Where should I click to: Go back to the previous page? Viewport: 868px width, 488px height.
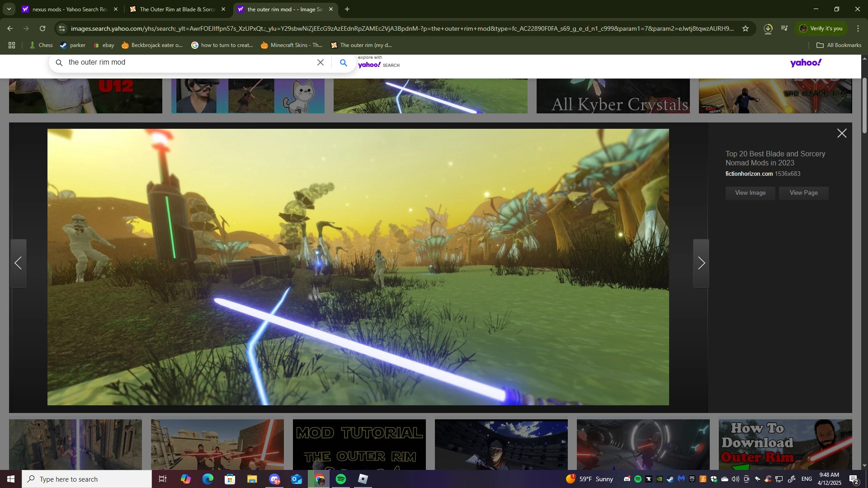point(10,28)
